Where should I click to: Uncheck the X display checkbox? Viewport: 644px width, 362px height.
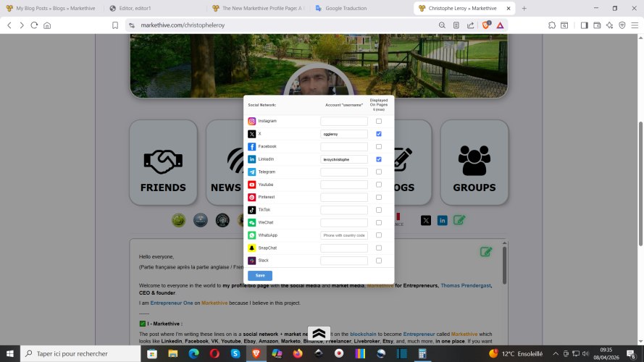379,134
